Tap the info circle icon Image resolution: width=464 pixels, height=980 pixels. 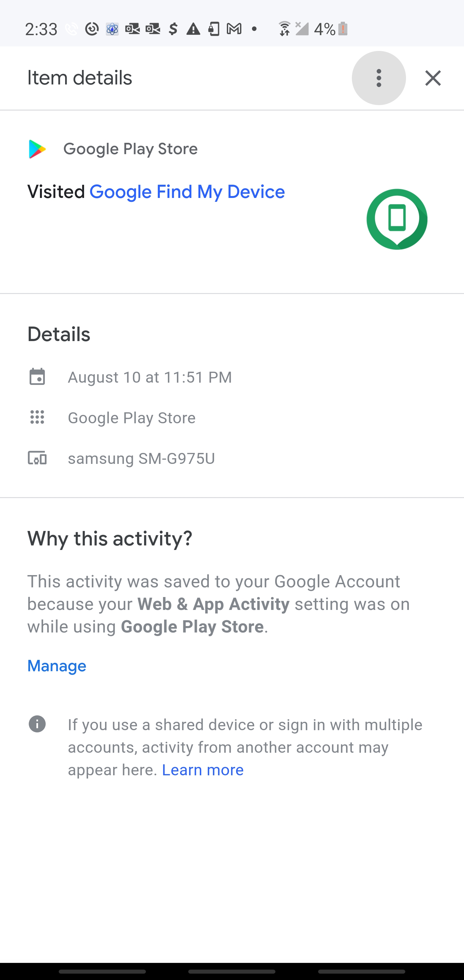37,724
